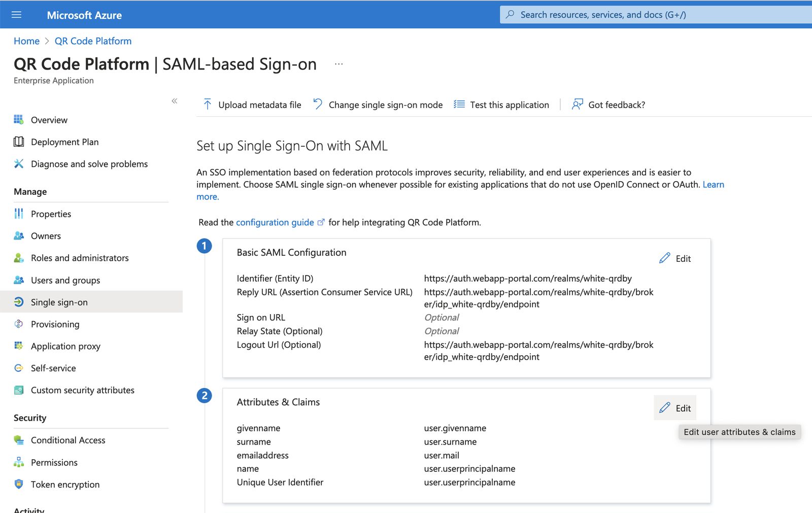812x513 pixels.
Task: Click the Overview grid icon
Action: [19, 120]
